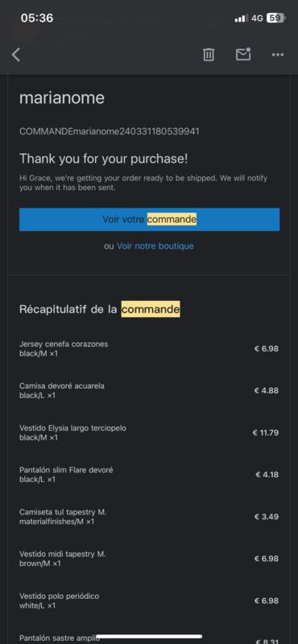Select the marianome store heading
Image resolution: width=298 pixels, height=644 pixels.
click(x=62, y=97)
